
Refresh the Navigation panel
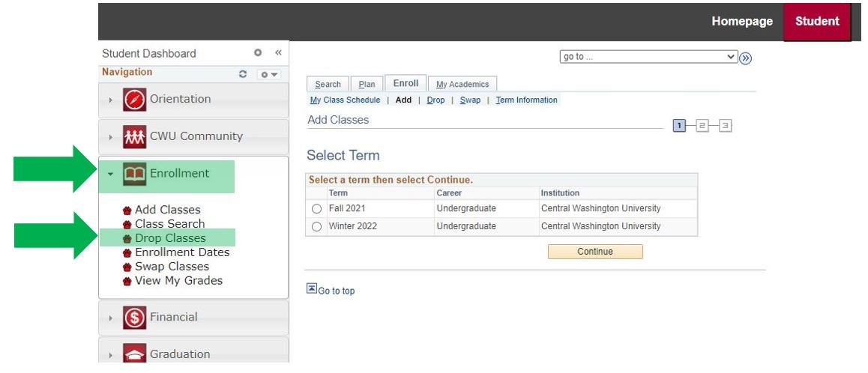243,73
